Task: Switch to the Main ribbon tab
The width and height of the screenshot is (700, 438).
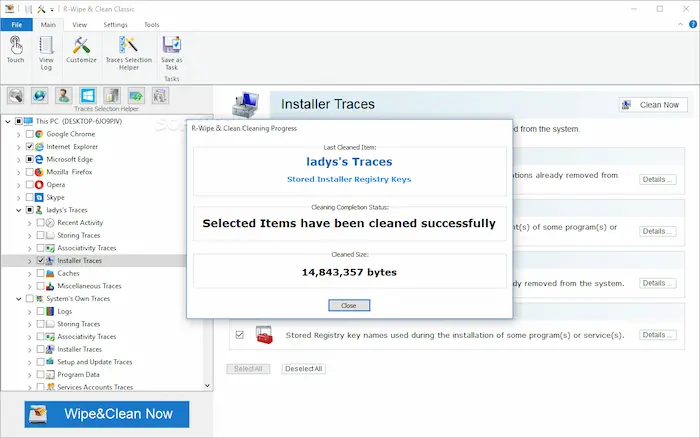Action: point(48,25)
